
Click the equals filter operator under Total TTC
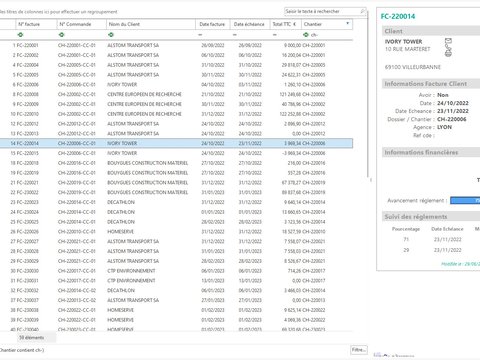[274, 35]
